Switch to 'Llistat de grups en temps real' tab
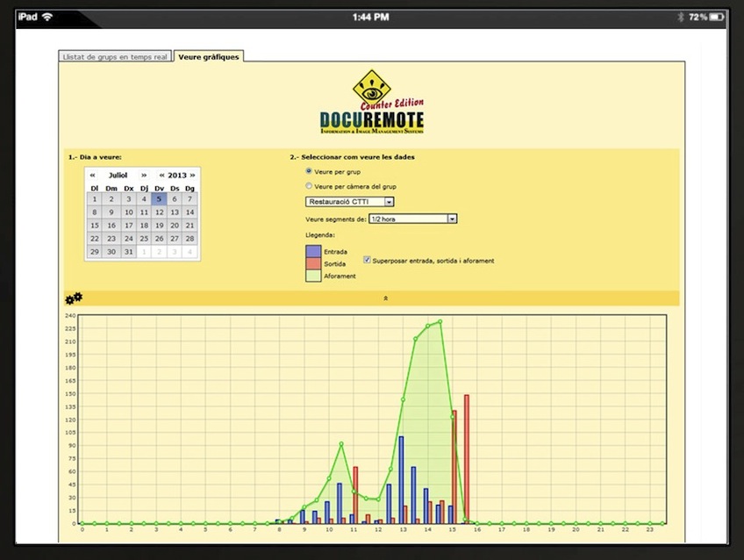 pos(114,57)
